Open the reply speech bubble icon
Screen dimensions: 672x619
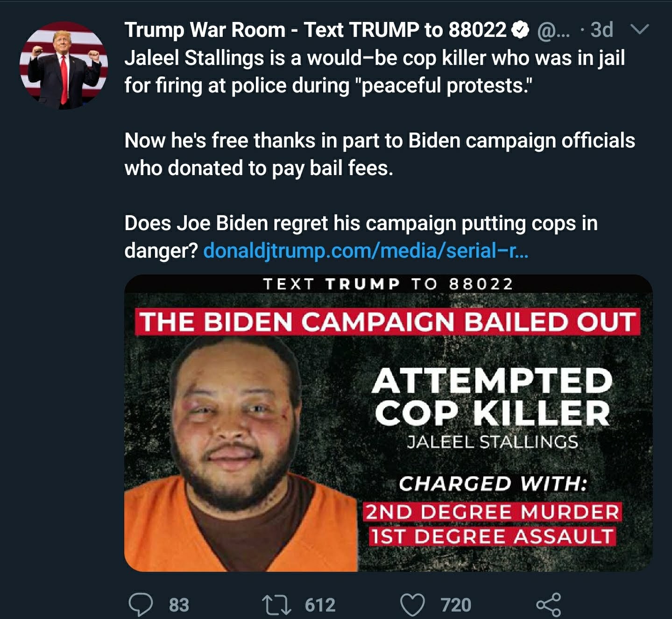[x=141, y=605]
